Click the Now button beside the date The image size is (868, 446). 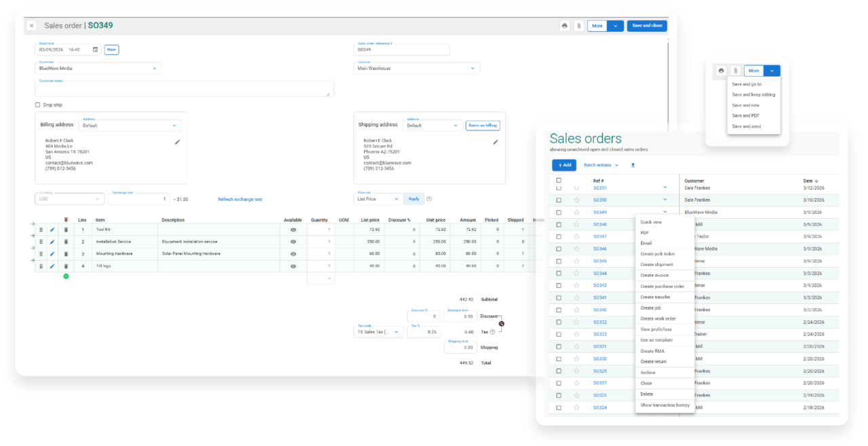tap(111, 50)
